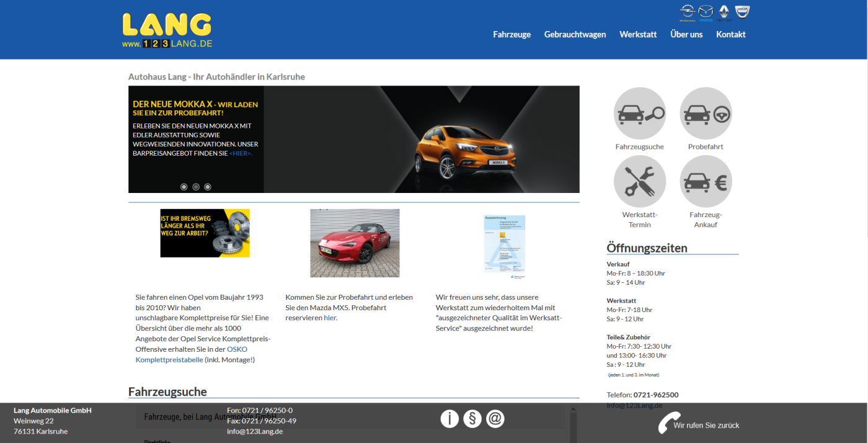Click the 'hier' Probefahrt reservation link
The width and height of the screenshot is (868, 443).
pos(330,318)
